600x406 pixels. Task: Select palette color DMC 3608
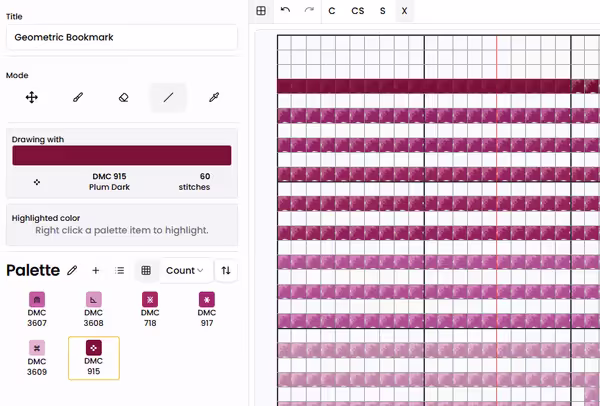click(93, 309)
